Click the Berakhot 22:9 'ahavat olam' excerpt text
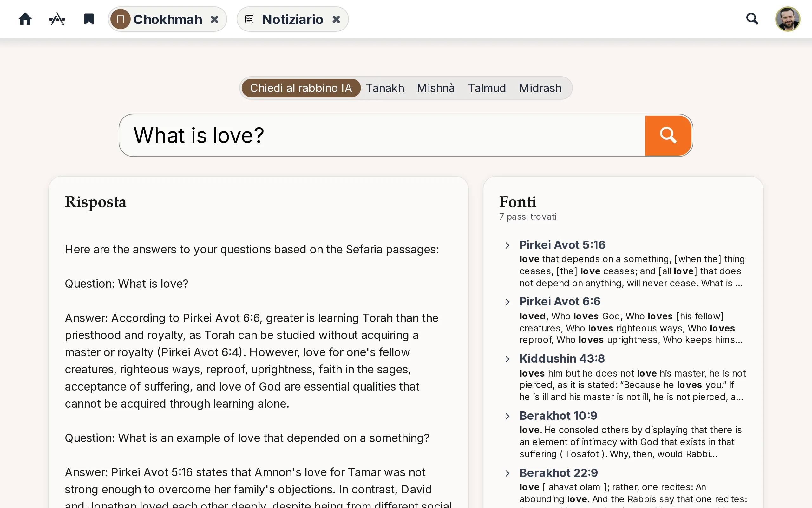Viewport: 812px width, 508px height. click(x=633, y=495)
